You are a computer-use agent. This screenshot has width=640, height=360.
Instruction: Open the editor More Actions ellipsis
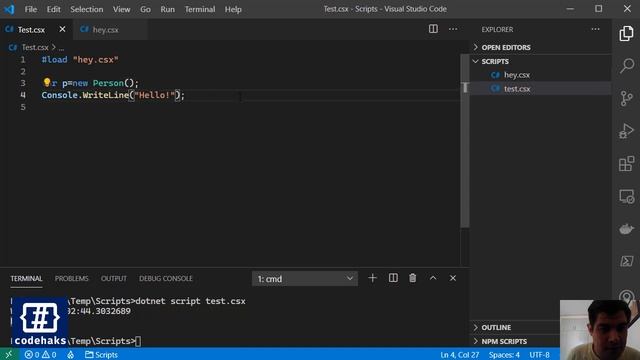[453, 29]
